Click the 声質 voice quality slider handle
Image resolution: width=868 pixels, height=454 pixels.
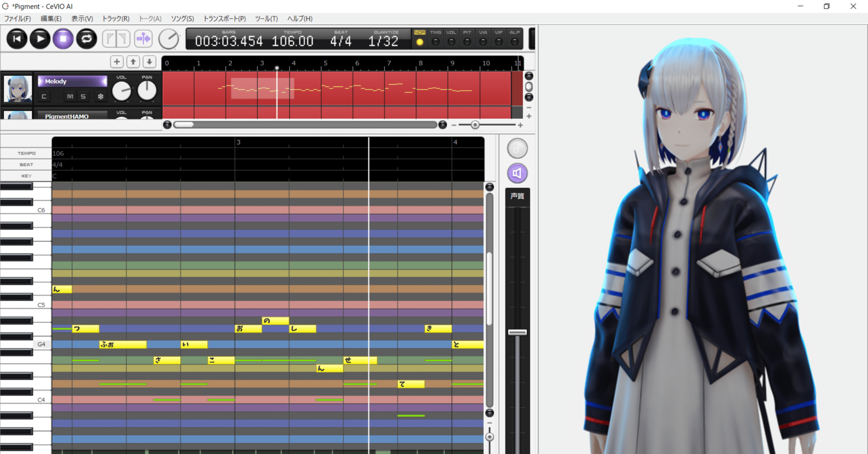pyautogui.click(x=518, y=332)
